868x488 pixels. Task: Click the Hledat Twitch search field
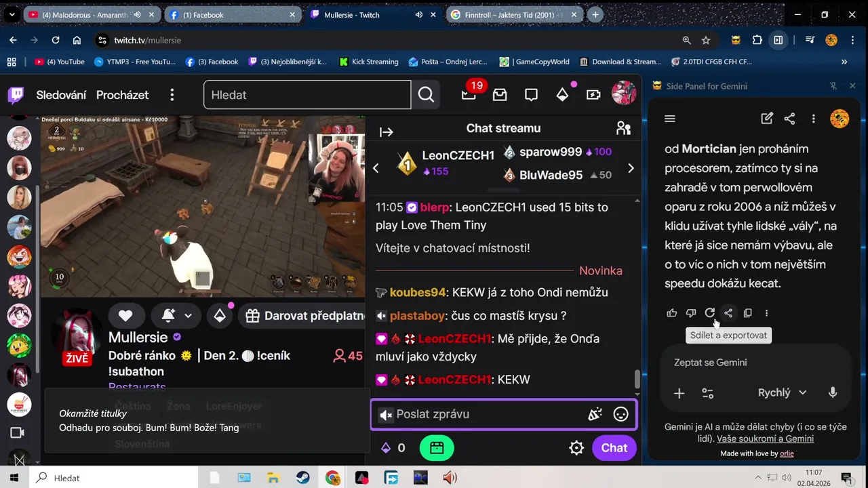coord(307,95)
